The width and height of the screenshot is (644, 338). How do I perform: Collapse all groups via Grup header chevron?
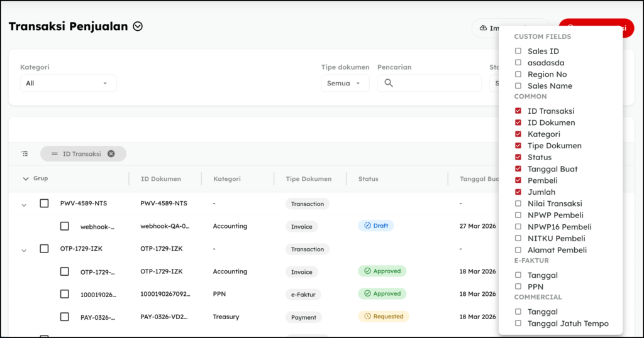(x=26, y=179)
